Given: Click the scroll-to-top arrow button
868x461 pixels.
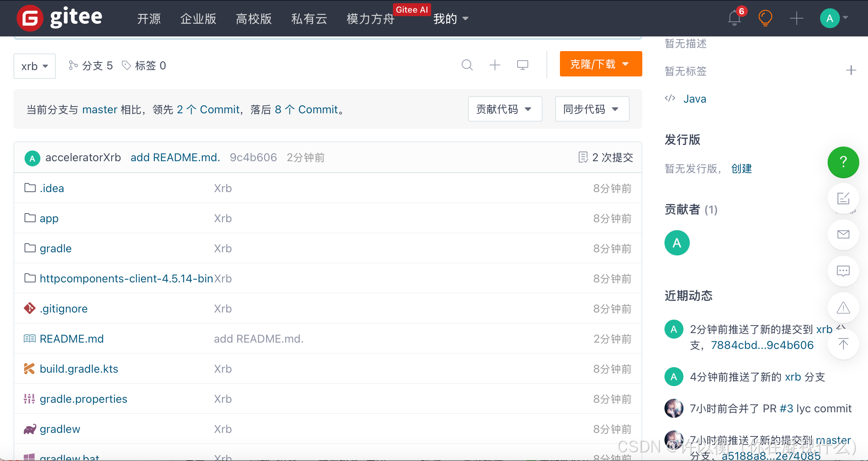Looking at the screenshot, I should (843, 344).
